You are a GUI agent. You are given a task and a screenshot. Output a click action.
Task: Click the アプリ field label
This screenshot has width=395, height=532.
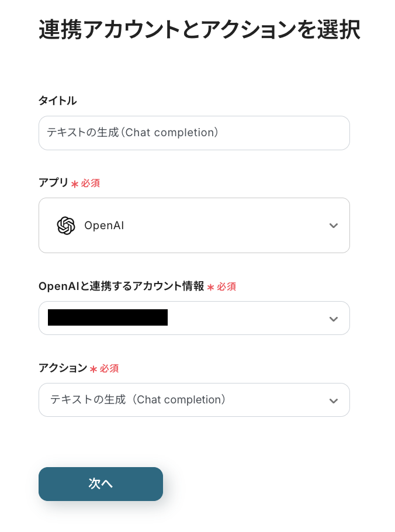53,183
